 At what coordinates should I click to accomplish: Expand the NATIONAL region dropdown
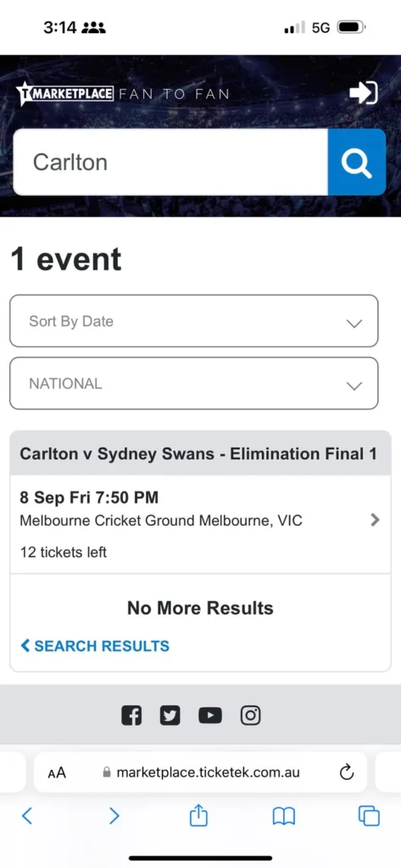[194, 384]
